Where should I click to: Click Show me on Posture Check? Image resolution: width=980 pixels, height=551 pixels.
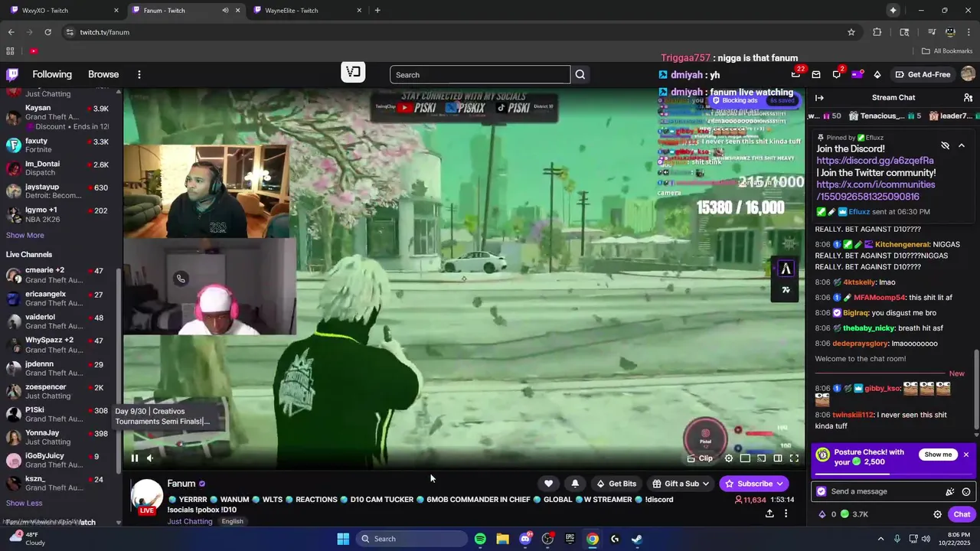[x=938, y=455]
